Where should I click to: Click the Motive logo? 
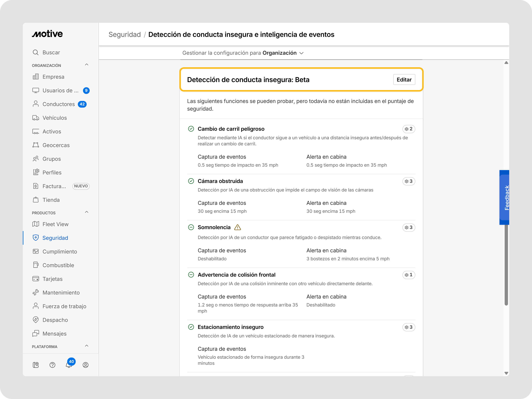[x=47, y=34]
